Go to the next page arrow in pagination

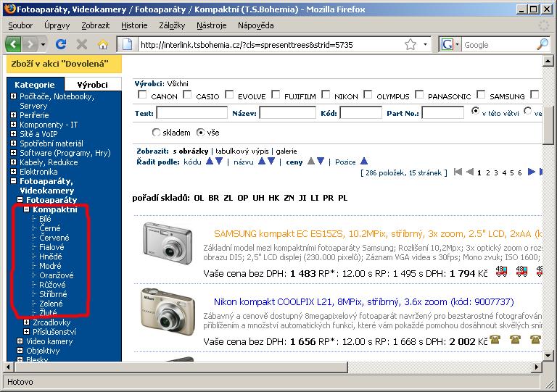pyautogui.click(x=532, y=172)
